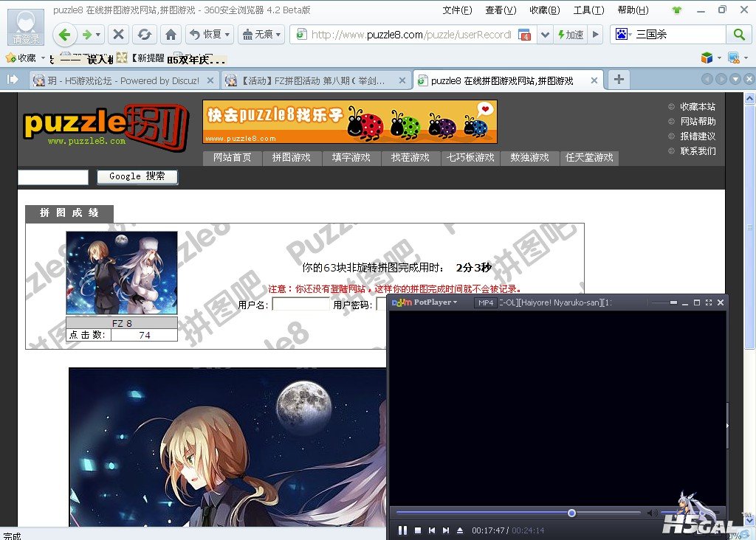This screenshot has height=540, width=756.
Task: Click the MP4 format label in PotPlayer
Action: pyautogui.click(x=486, y=302)
